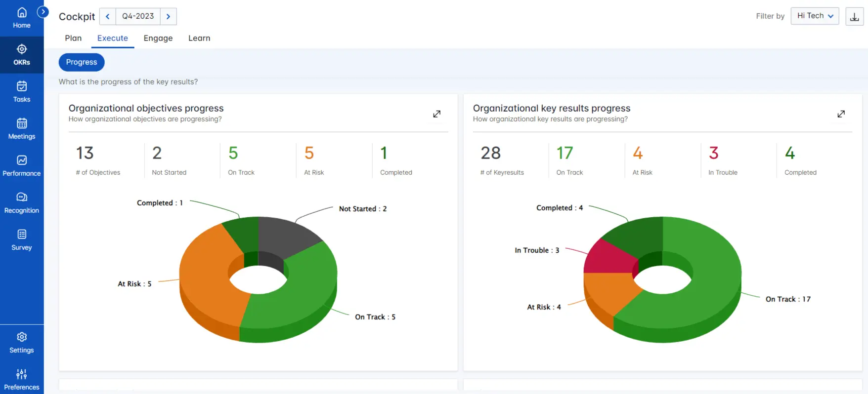
Task: Go to Home in the sidebar
Action: coord(22,18)
